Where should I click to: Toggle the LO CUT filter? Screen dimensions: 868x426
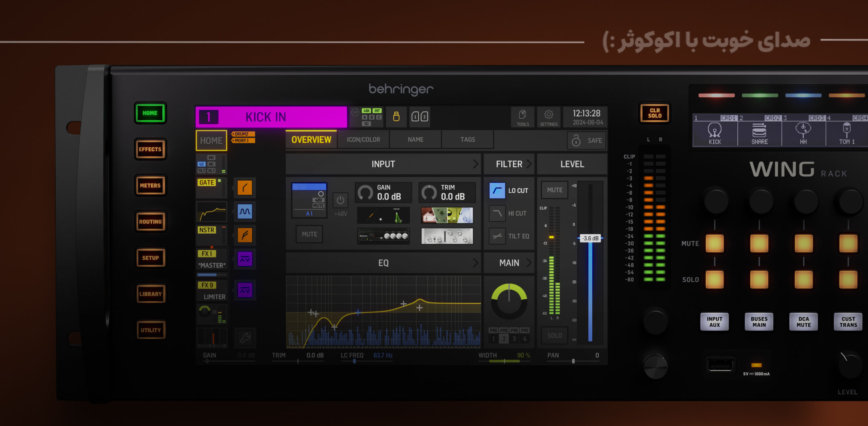tap(497, 191)
